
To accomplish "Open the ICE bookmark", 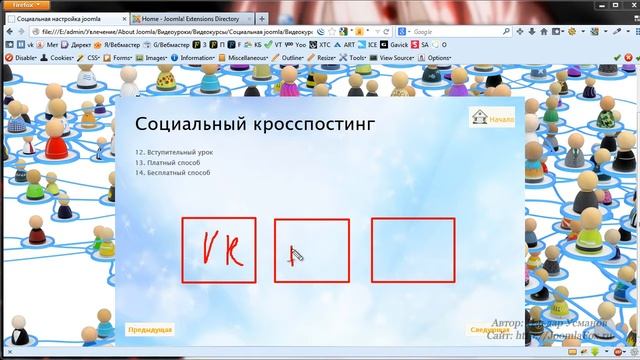I will pyautogui.click(x=368, y=44).
